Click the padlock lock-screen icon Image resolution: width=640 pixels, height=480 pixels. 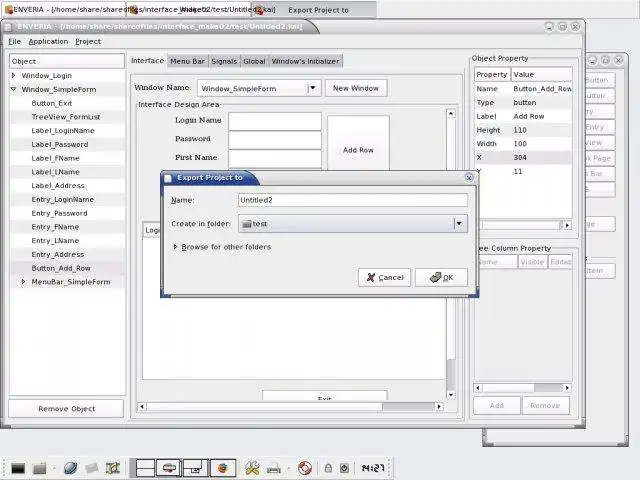coord(328,468)
